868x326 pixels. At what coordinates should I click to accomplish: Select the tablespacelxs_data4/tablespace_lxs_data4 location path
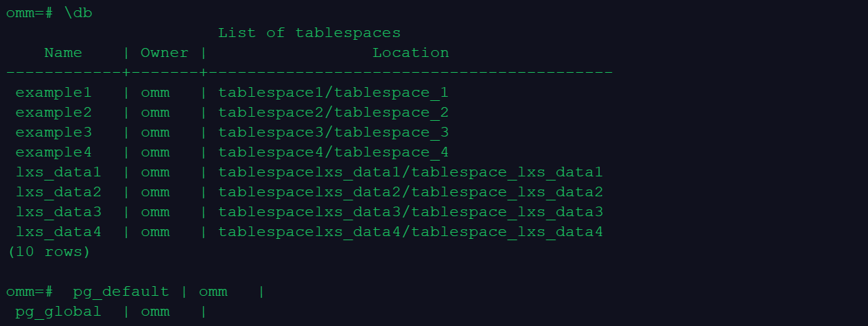[410, 232]
